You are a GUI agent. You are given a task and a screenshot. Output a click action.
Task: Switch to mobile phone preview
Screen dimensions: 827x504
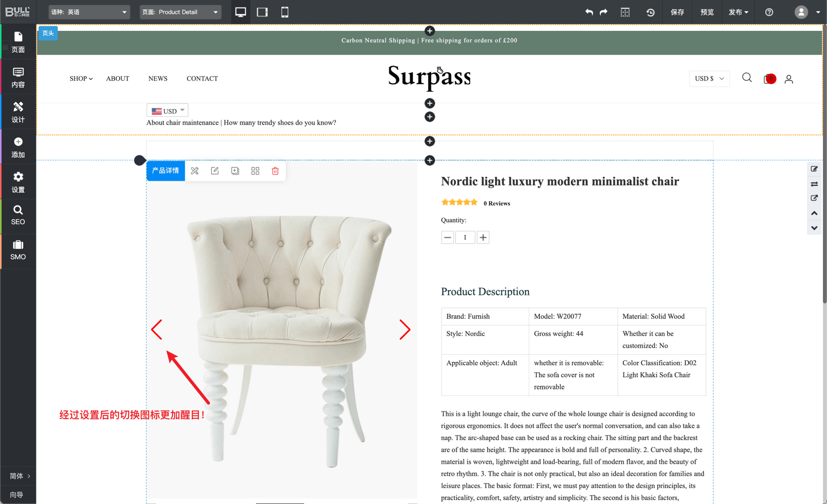[x=284, y=12]
